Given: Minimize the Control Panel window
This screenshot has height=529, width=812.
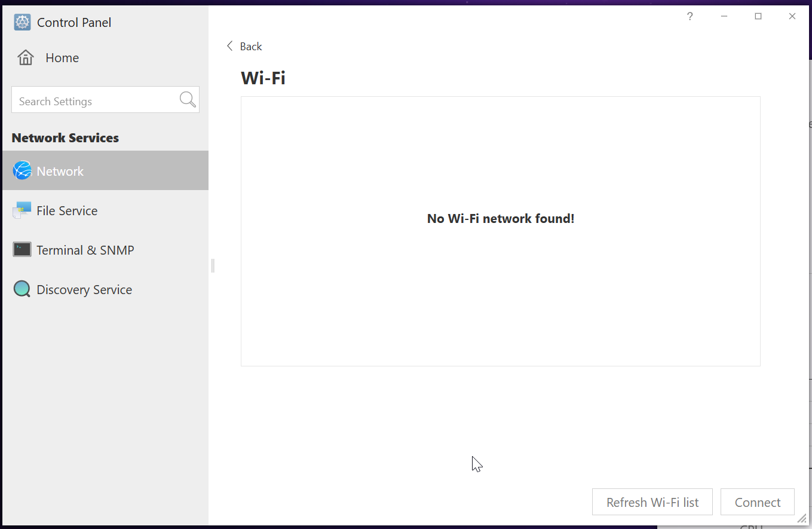Looking at the screenshot, I should pyautogui.click(x=724, y=17).
